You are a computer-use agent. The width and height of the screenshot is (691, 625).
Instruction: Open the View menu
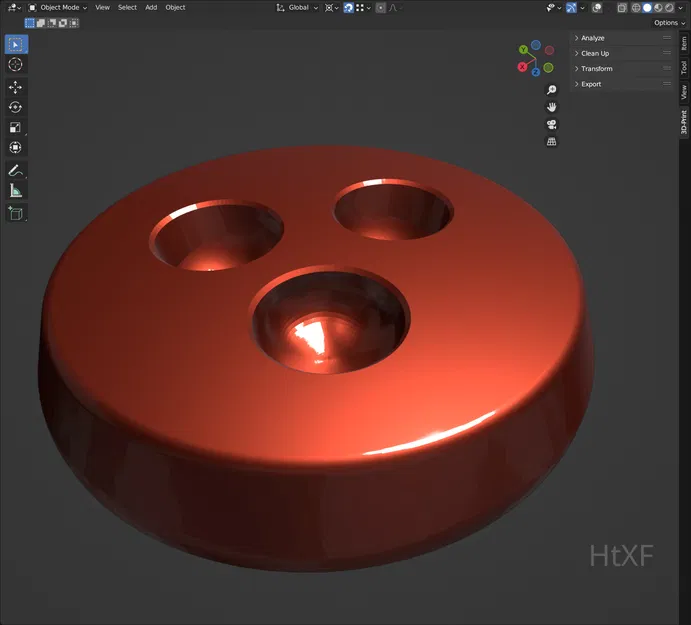point(102,7)
